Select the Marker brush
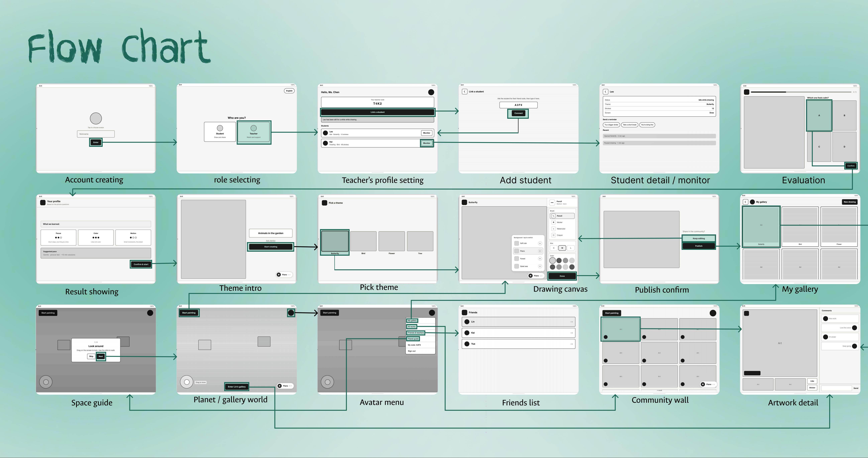This screenshot has height=458, width=868. coord(562,222)
